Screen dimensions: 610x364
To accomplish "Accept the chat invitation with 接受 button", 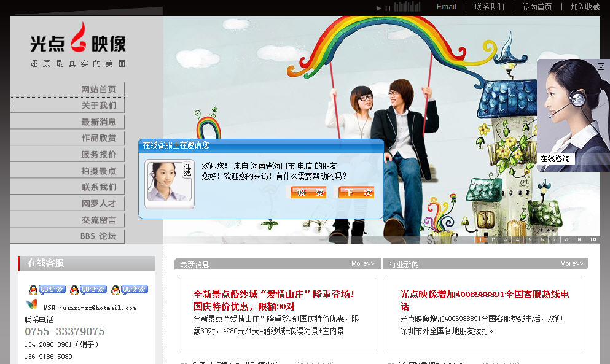I will coord(308,193).
